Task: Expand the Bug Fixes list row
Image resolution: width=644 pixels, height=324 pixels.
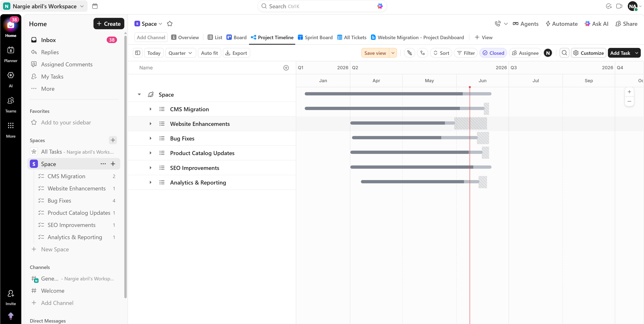Action: (x=150, y=138)
